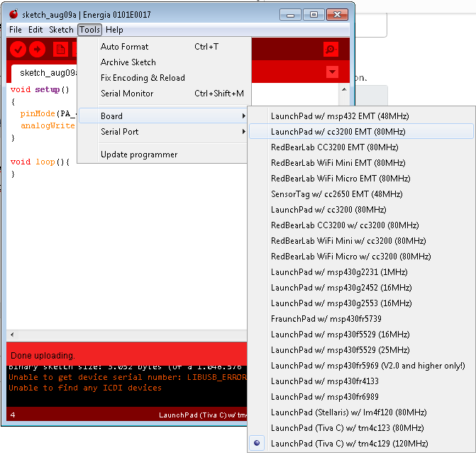Select SensorTag w/ cc2650 EMT (48MHz)
Screen dimensions: 476x455
(x=361, y=194)
